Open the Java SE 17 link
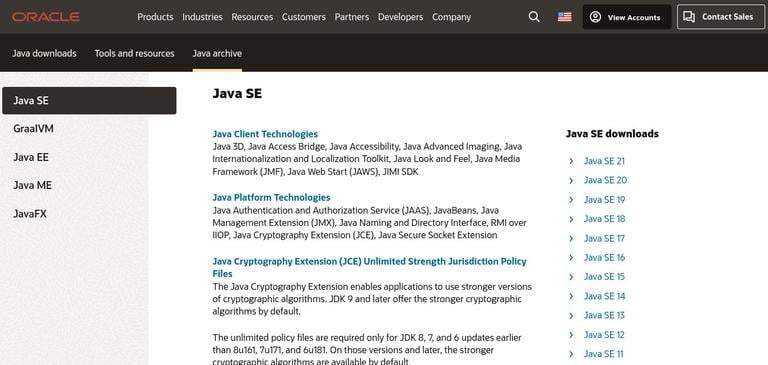The width and height of the screenshot is (768, 365). [604, 239]
